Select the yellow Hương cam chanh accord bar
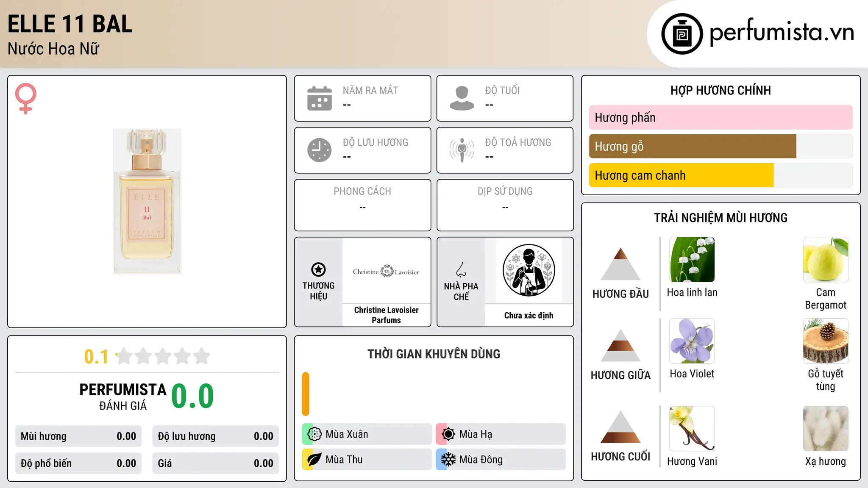This screenshot has height=488, width=868. (681, 175)
